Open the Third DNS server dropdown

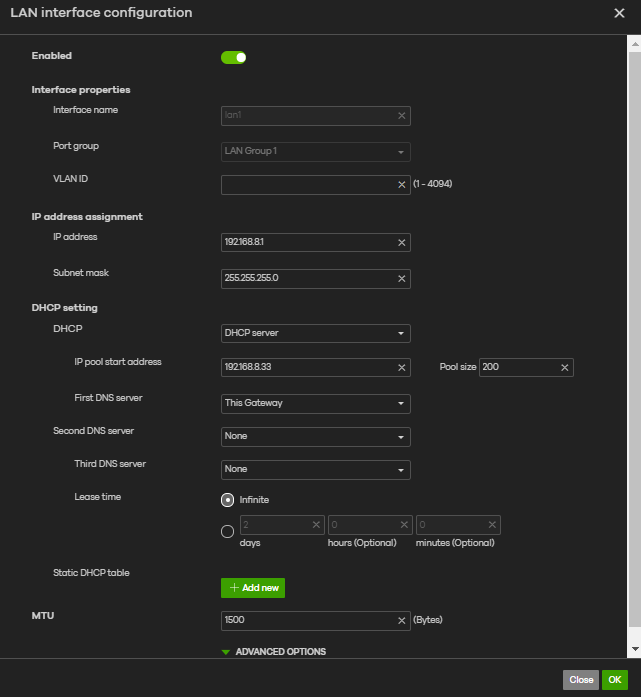(x=315, y=469)
